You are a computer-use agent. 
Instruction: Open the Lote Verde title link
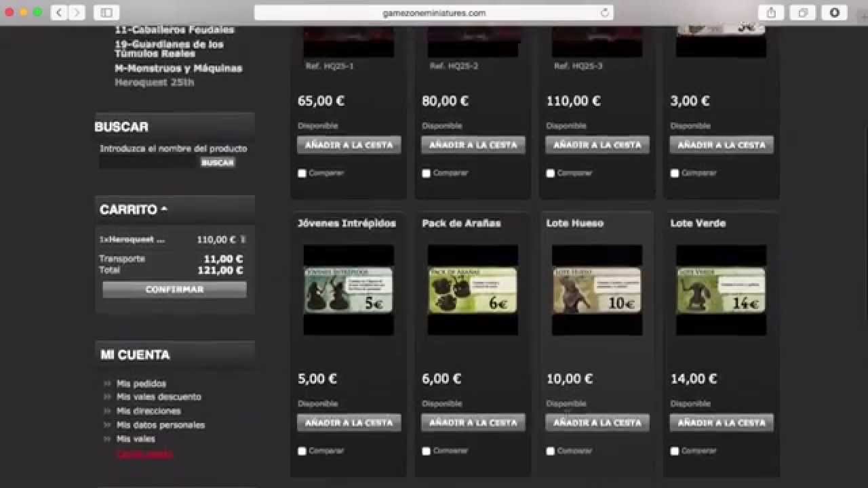(x=698, y=223)
